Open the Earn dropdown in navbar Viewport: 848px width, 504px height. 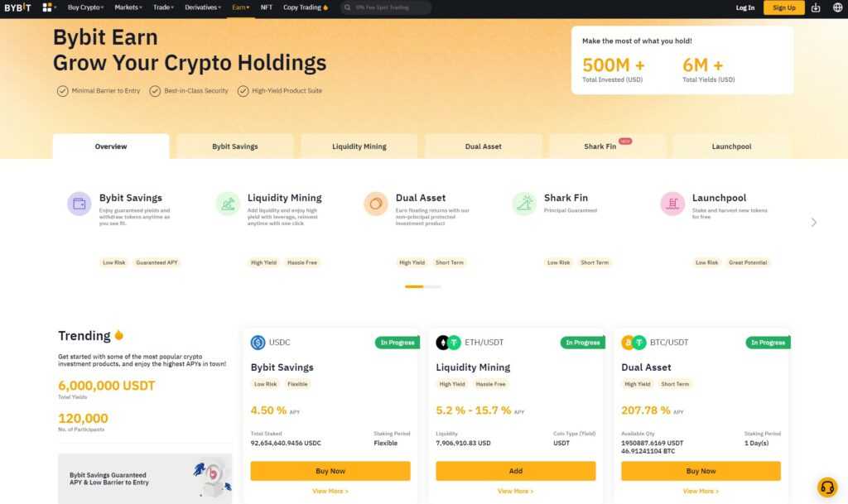(x=240, y=7)
